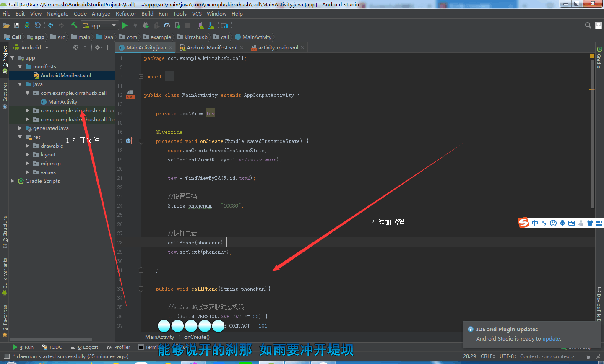Image resolution: width=604 pixels, height=364 pixels.
Task: Open the TODO tool button
Action: coord(52,347)
